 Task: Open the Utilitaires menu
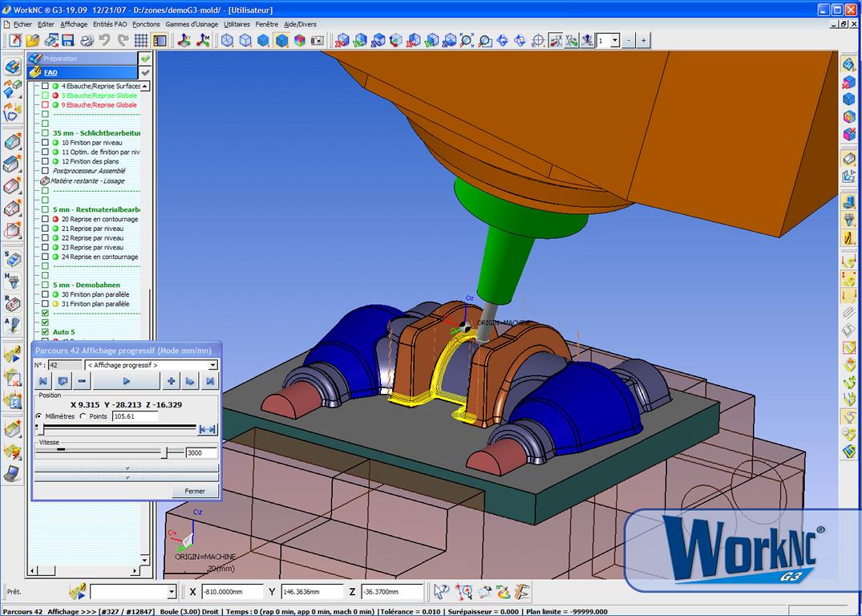pyautogui.click(x=237, y=24)
